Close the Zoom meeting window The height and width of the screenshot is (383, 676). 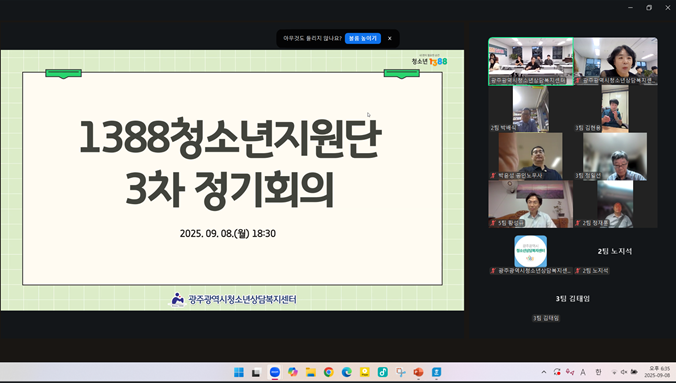point(667,8)
